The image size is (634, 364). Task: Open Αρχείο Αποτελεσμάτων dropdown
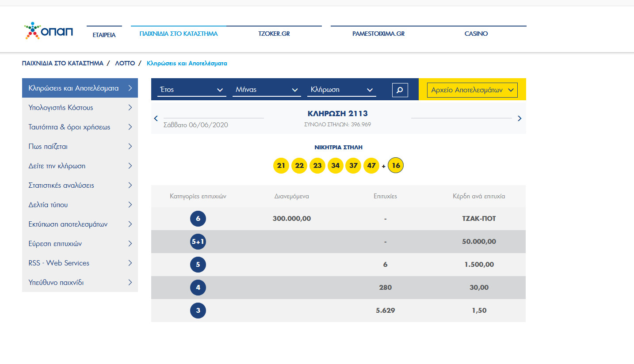472,90
